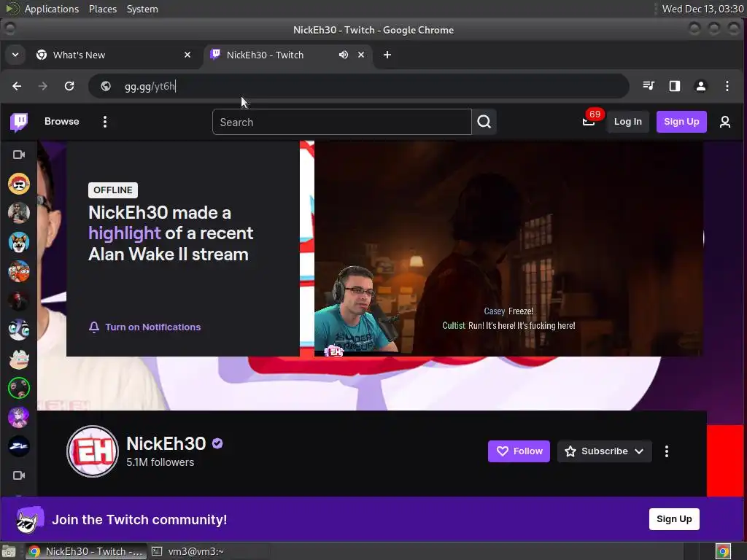The image size is (747, 560).
Task: Click the site info icon in address bar
Action: coord(106,86)
